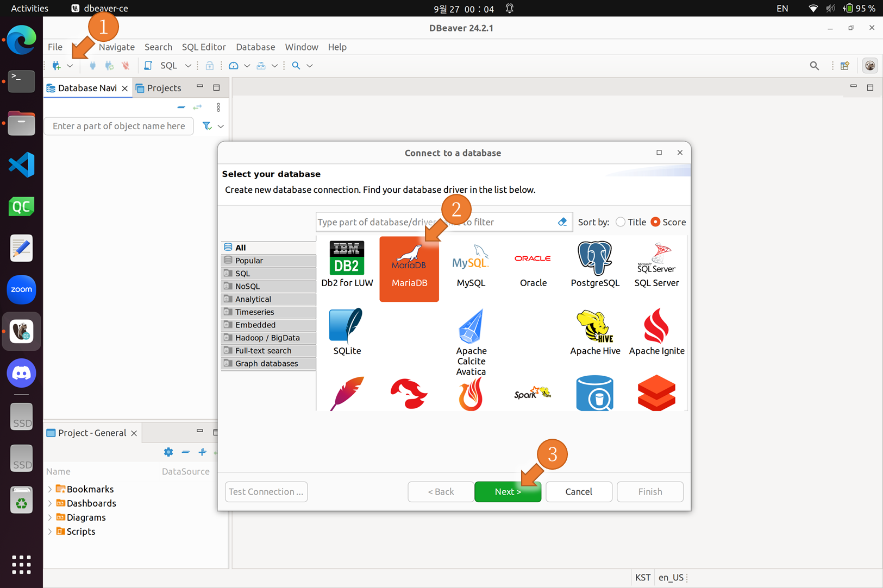Click the collapse all icon in Database Navigator

[x=181, y=108]
